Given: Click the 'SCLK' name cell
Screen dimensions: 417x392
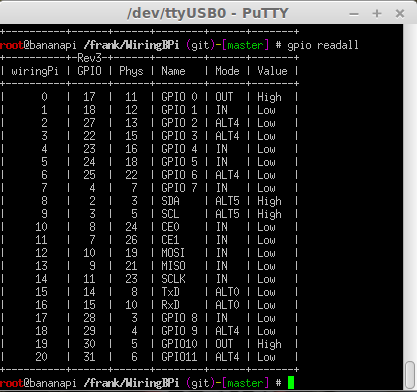Looking at the screenshot, I should (173, 279).
